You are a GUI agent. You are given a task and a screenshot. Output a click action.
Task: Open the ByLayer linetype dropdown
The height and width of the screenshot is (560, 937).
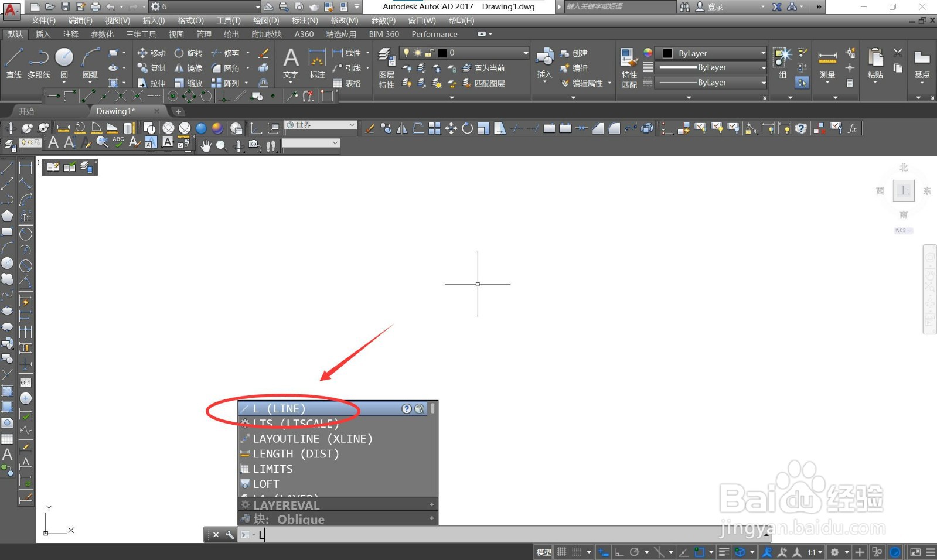point(711,83)
